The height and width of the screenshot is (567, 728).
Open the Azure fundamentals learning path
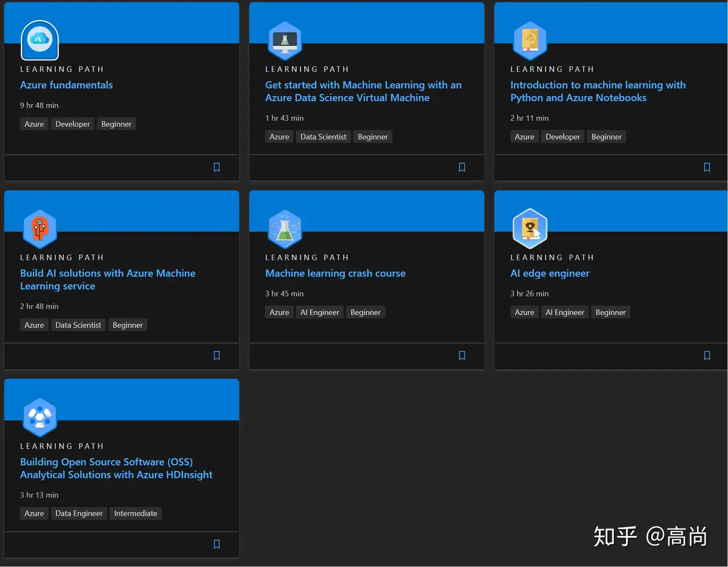coord(67,85)
